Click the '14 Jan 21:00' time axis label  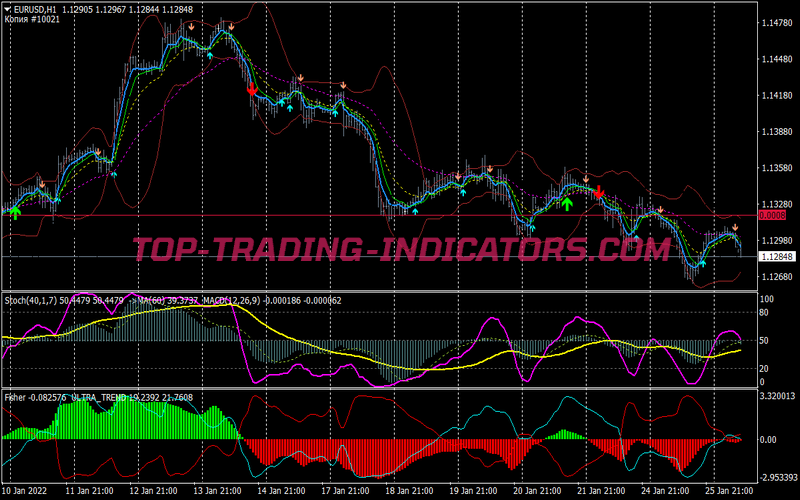point(281,491)
